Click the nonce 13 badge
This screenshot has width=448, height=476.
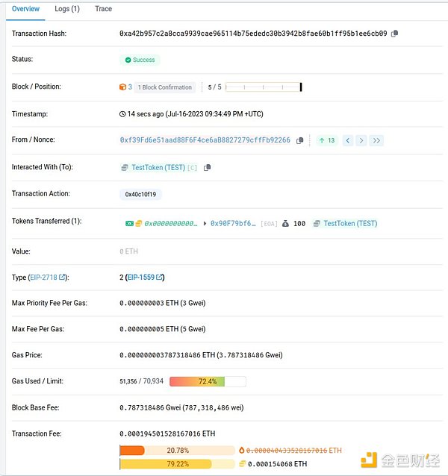tap(326, 140)
